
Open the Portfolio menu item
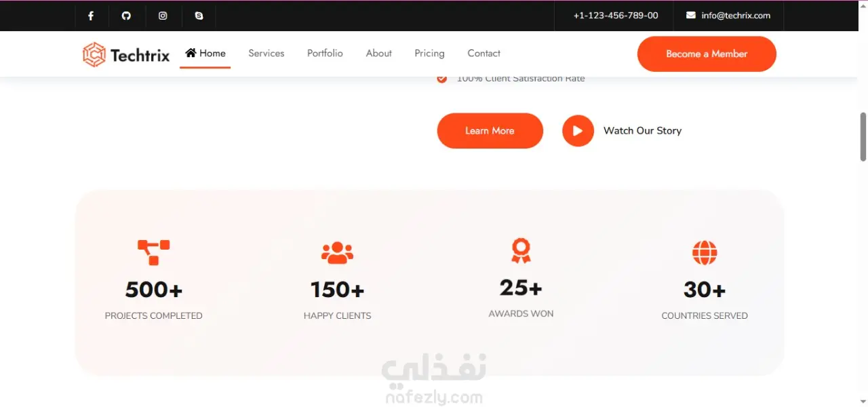pyautogui.click(x=325, y=53)
